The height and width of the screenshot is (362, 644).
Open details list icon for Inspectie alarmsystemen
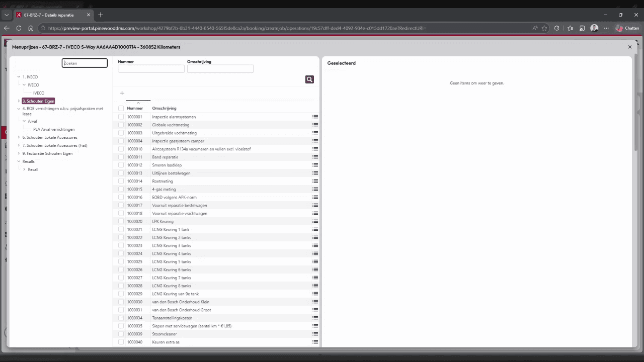315,117
